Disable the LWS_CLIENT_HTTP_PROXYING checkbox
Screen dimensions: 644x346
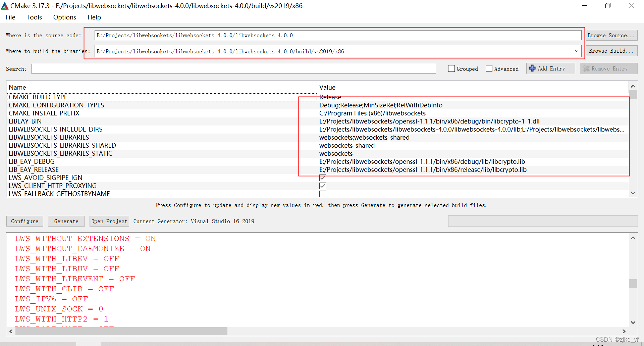[x=323, y=186]
